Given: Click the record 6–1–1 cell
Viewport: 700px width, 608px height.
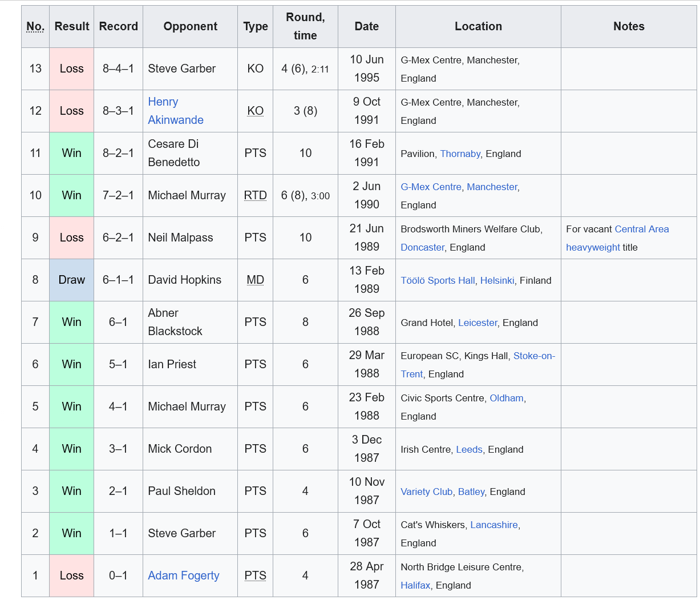Looking at the screenshot, I should point(118,280).
